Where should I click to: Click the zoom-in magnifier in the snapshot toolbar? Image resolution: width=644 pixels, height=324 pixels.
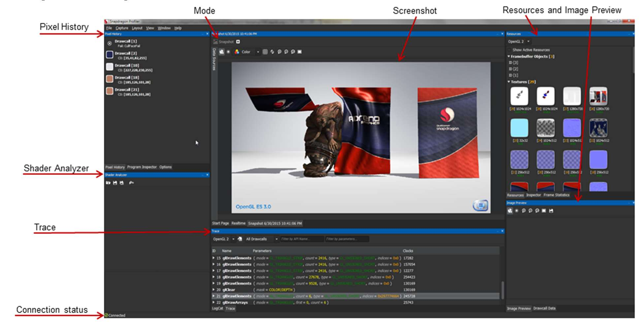coord(280,52)
